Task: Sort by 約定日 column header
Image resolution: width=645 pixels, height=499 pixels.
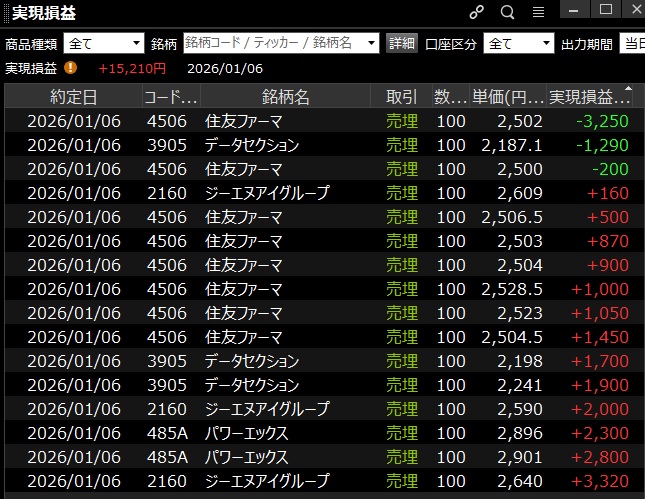Action: pyautogui.click(x=73, y=97)
